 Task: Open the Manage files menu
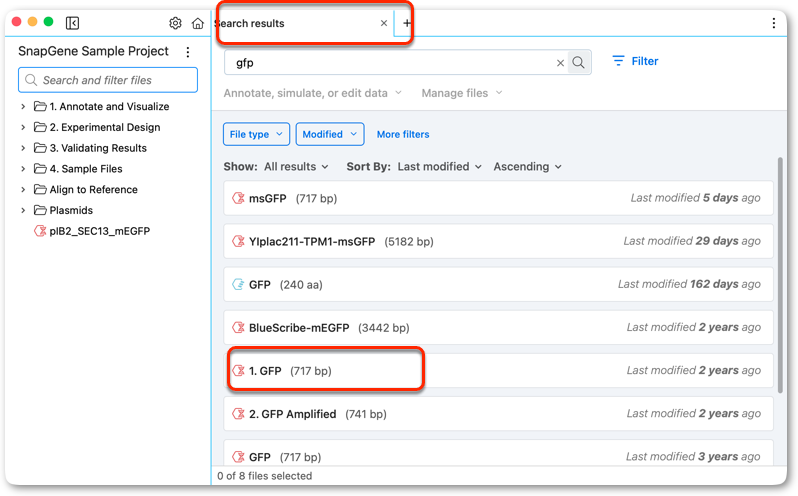(x=462, y=93)
